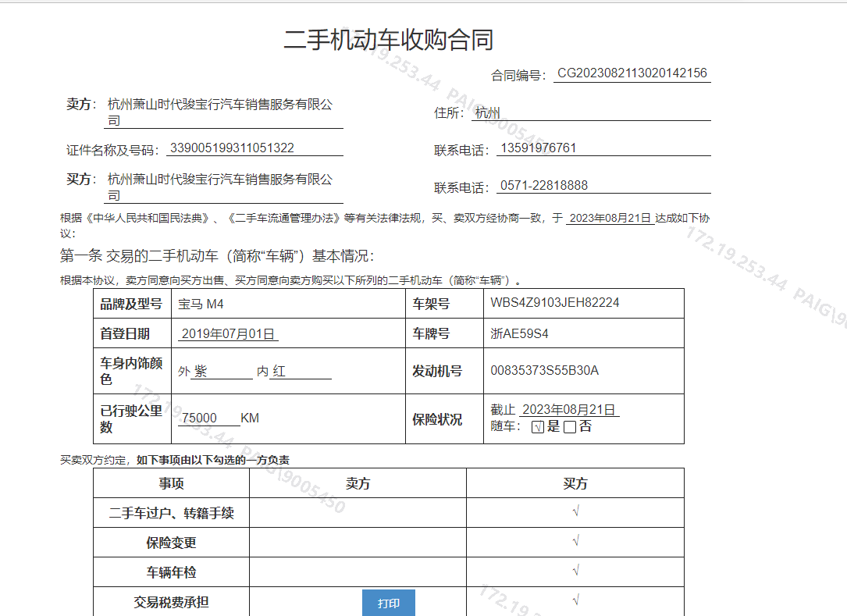
Task: Click 买方 checkmark for 车辆年检
Action: click(575, 571)
